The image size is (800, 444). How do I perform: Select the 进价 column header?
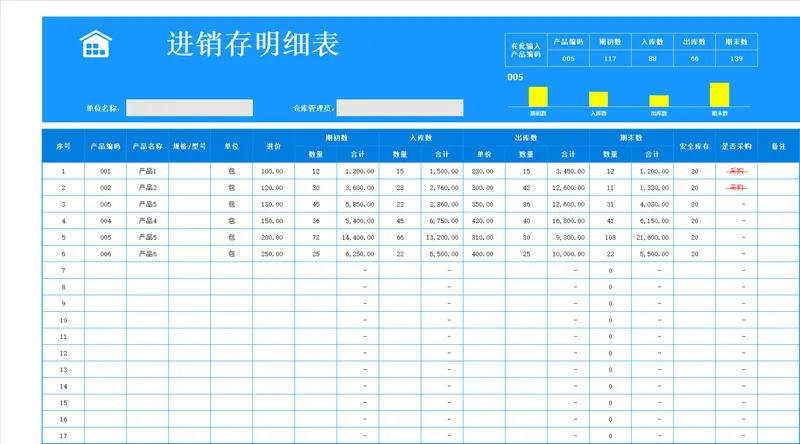pyautogui.click(x=273, y=146)
